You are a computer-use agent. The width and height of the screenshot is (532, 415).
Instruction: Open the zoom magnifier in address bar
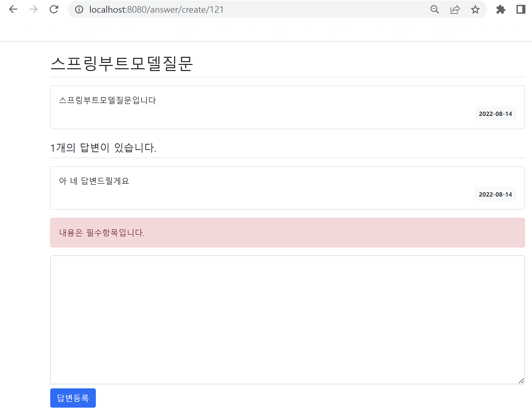(x=435, y=9)
